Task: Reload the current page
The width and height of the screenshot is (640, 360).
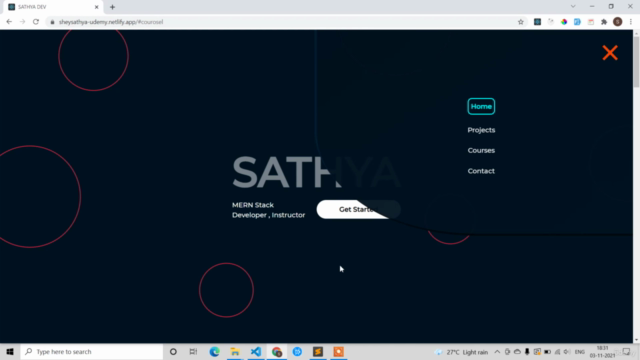Action: [x=36, y=22]
